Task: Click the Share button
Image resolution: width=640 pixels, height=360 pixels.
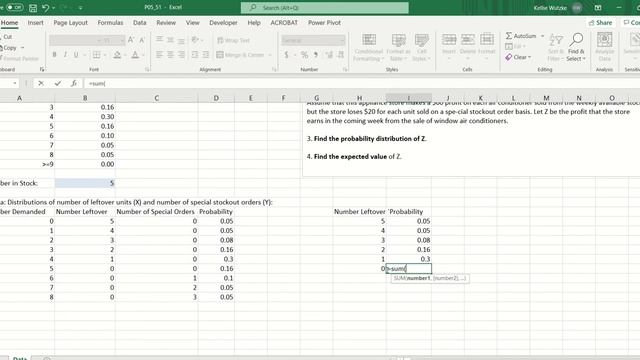Action: (x=600, y=23)
